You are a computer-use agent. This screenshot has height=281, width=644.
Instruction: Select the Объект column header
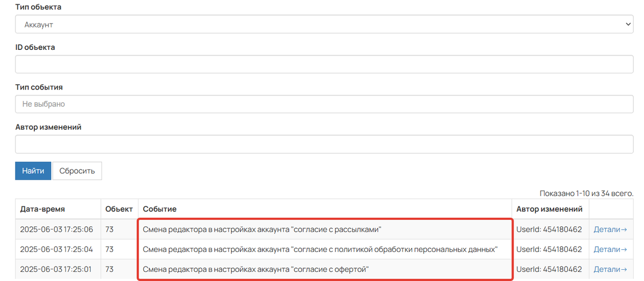[x=119, y=209]
